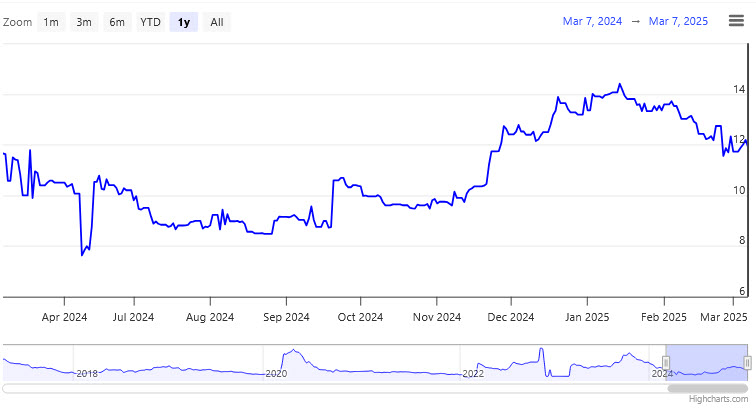Image resolution: width=756 pixels, height=408 pixels.
Task: Click the navigator near the 2018 label
Action: click(x=87, y=372)
